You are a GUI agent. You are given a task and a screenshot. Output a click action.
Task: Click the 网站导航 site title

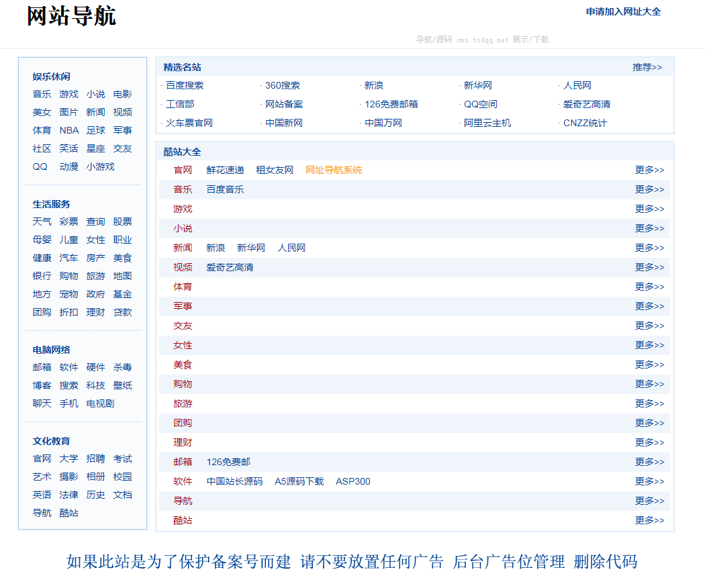[x=71, y=16]
